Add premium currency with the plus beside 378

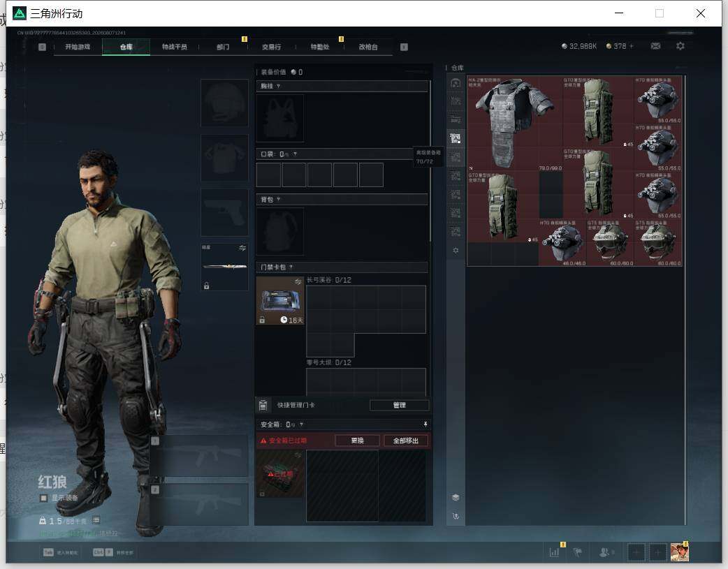pyautogui.click(x=632, y=46)
